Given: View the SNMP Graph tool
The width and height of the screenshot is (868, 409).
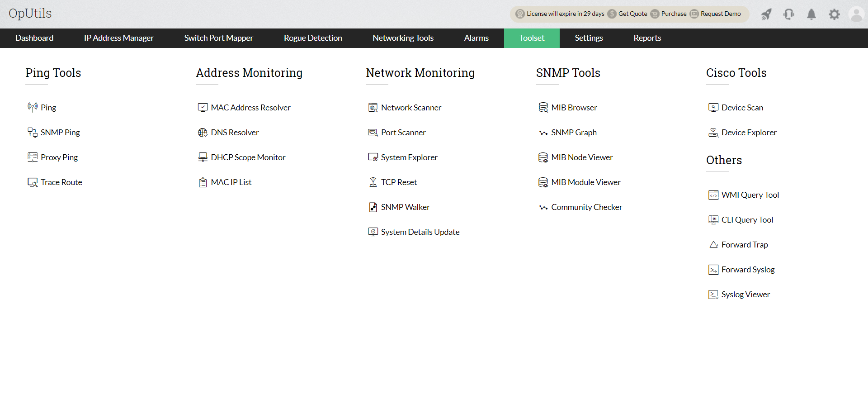Looking at the screenshot, I should (574, 132).
